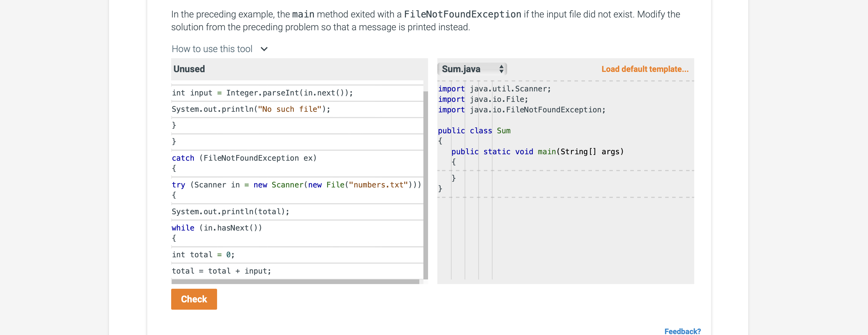
Task: Click the up-down sorter icon beside Sum.java
Action: 502,69
